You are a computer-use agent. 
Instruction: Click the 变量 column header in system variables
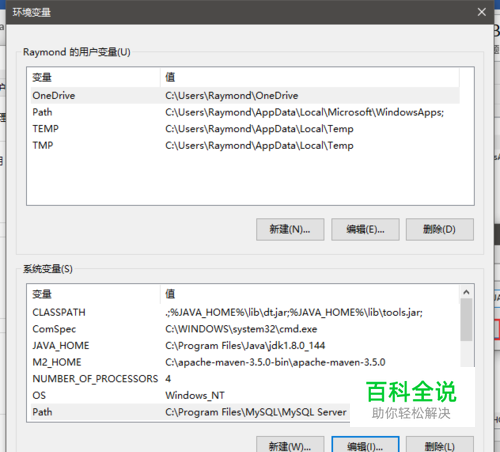point(95,294)
